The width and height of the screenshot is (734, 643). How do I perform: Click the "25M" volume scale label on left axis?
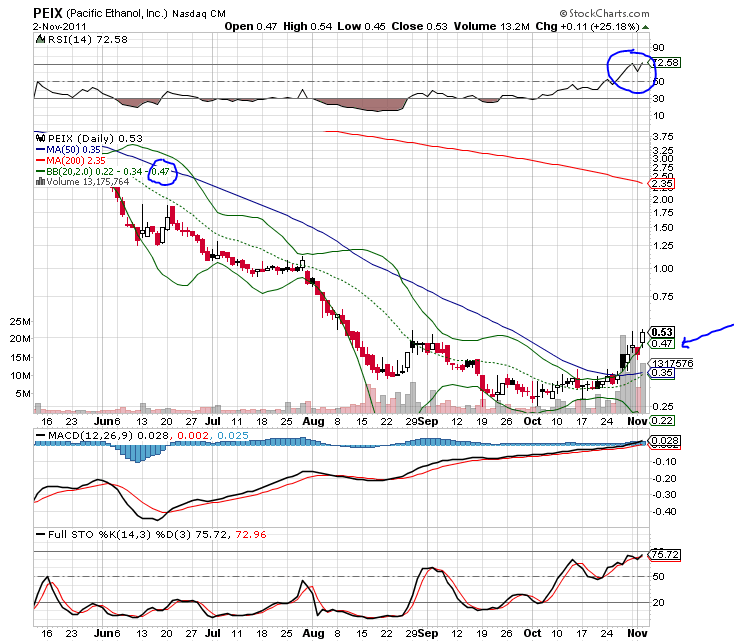[20, 322]
